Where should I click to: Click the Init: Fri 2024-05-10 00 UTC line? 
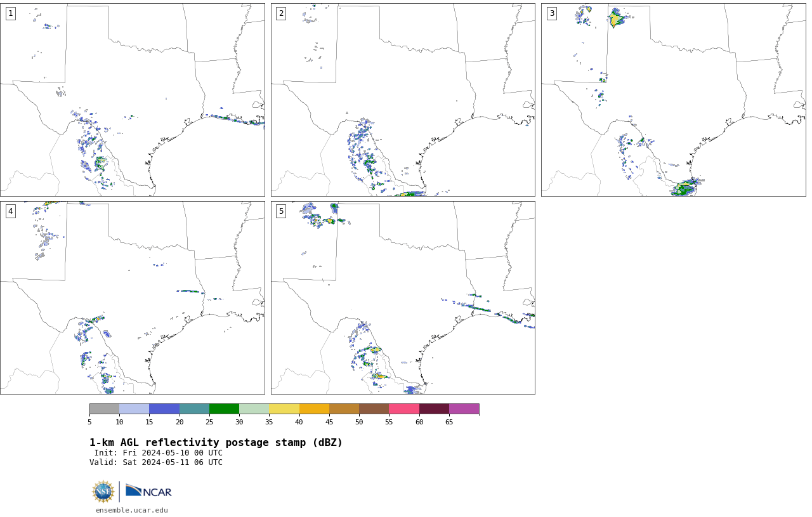click(x=159, y=453)
